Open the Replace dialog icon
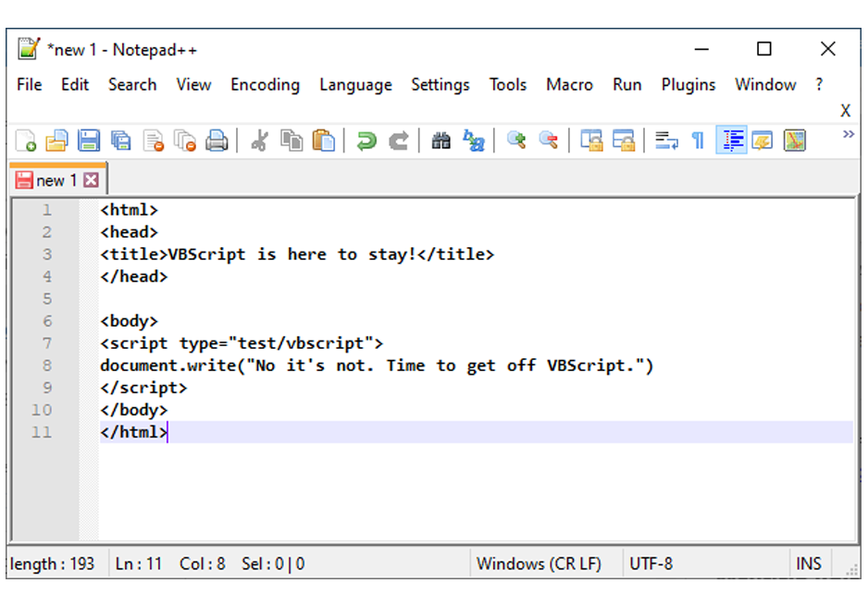The width and height of the screenshot is (868, 608). tap(473, 141)
